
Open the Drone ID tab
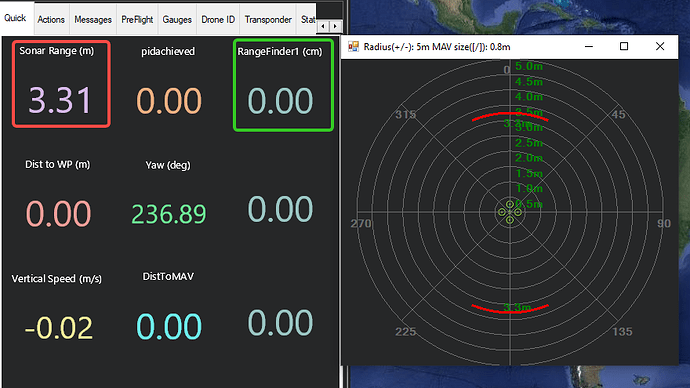pyautogui.click(x=218, y=20)
